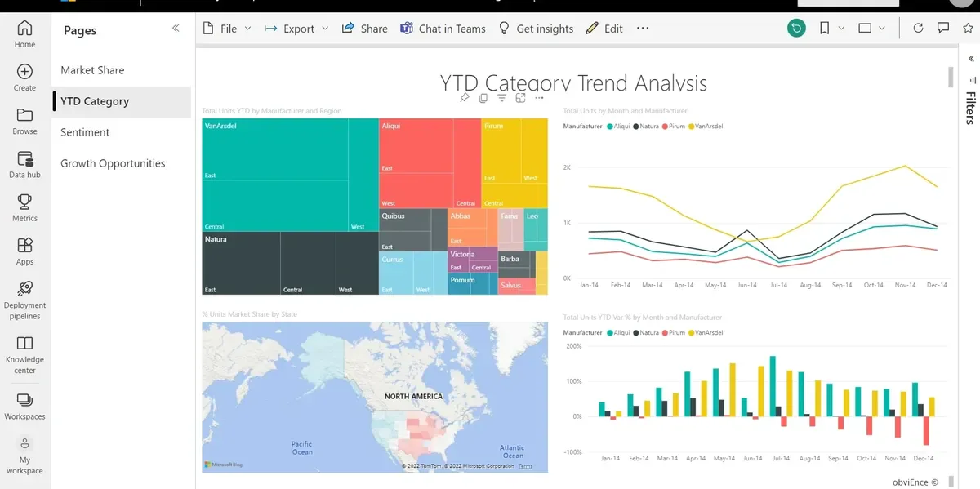Open the bookmark dropdown arrow

pos(842,29)
